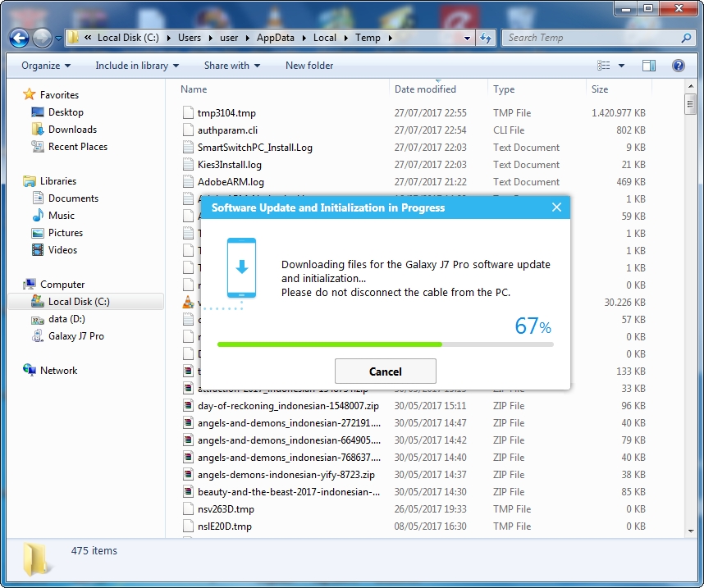Refresh the Temp folder listing

pyautogui.click(x=486, y=39)
